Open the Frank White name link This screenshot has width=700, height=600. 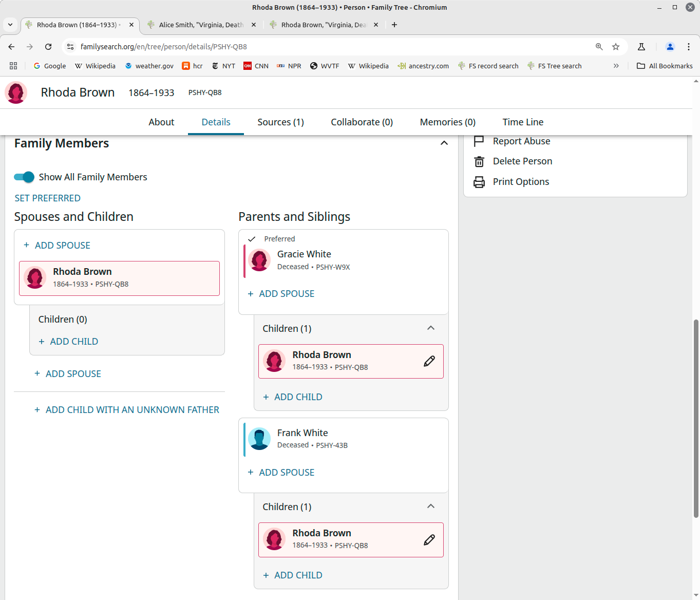[302, 433]
